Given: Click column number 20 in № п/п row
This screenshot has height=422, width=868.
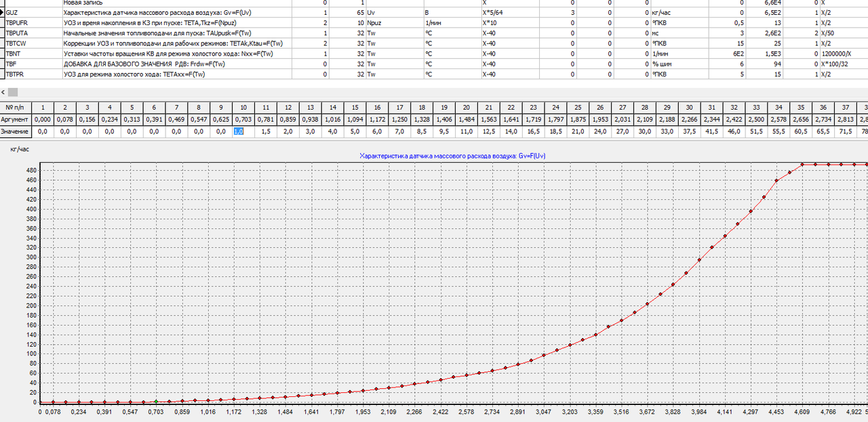Looking at the screenshot, I should click(467, 107).
